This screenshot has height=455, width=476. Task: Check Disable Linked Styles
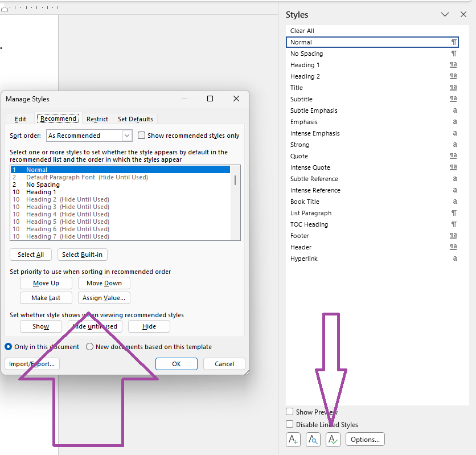point(290,424)
